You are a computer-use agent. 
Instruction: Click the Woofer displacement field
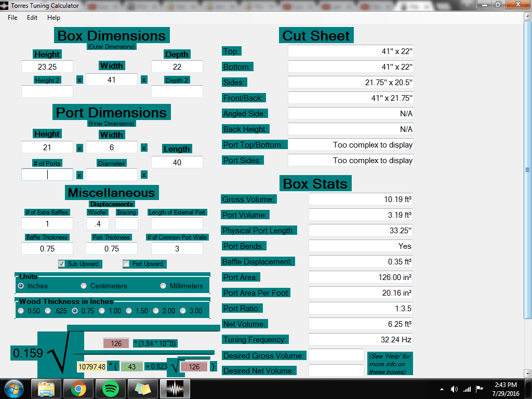(x=98, y=223)
